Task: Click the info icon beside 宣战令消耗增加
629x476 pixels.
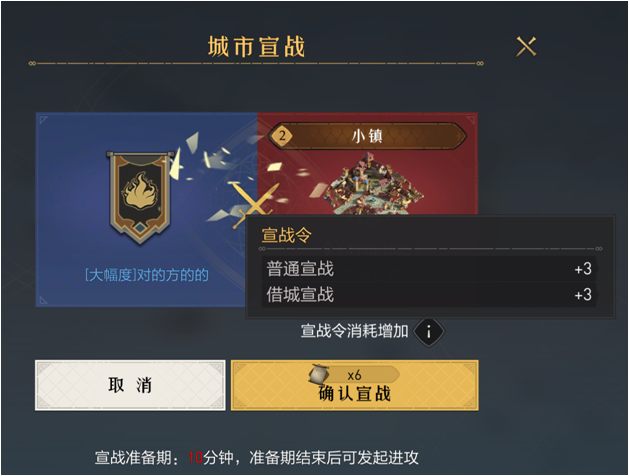Action: tap(428, 332)
